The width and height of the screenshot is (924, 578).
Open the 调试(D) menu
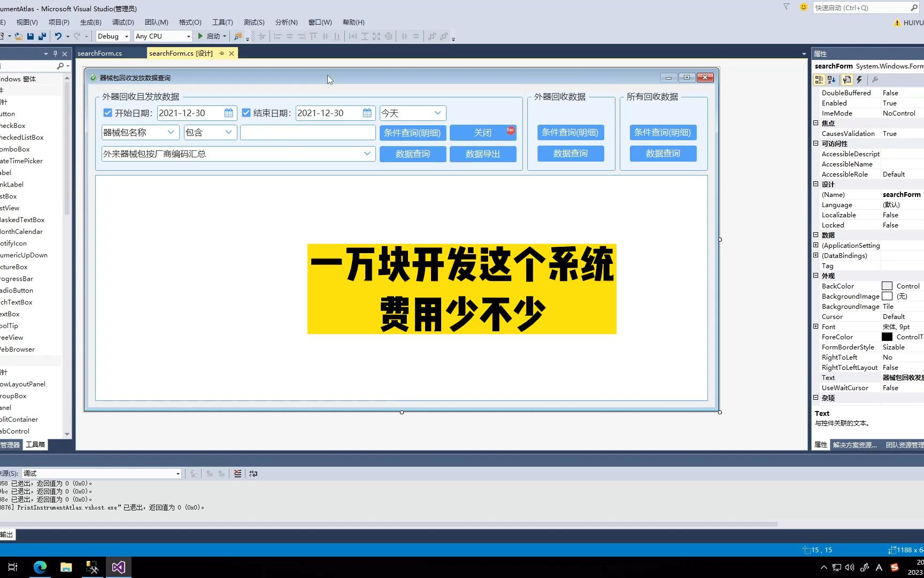(x=123, y=22)
